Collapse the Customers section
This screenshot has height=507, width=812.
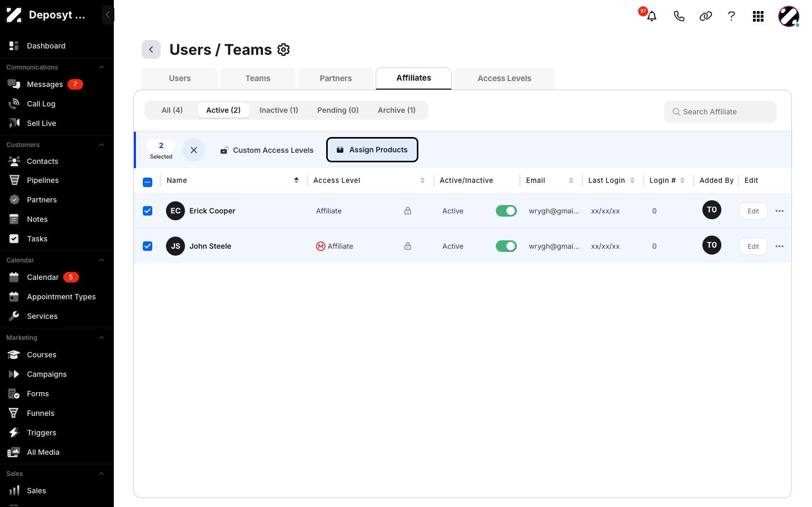102,145
